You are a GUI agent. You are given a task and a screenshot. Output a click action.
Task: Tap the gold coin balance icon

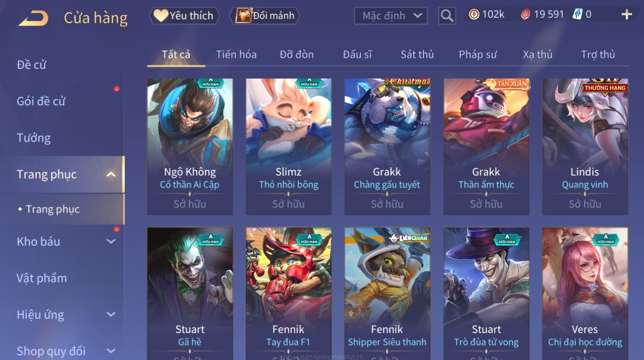pos(474,15)
